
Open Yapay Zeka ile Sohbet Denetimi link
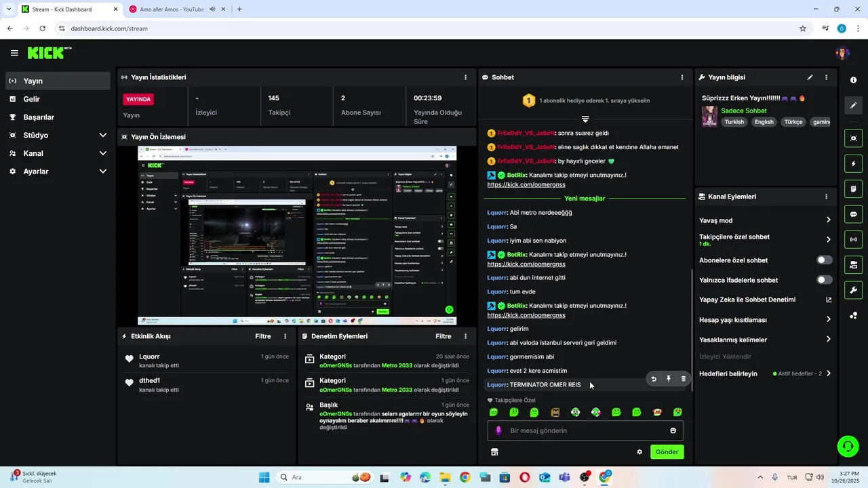tap(766, 300)
